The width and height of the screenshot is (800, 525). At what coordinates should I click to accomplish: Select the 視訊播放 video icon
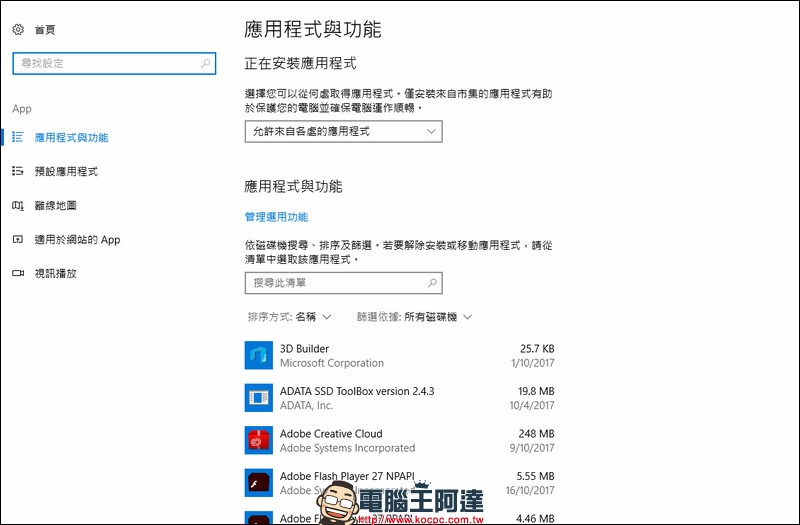(18, 273)
